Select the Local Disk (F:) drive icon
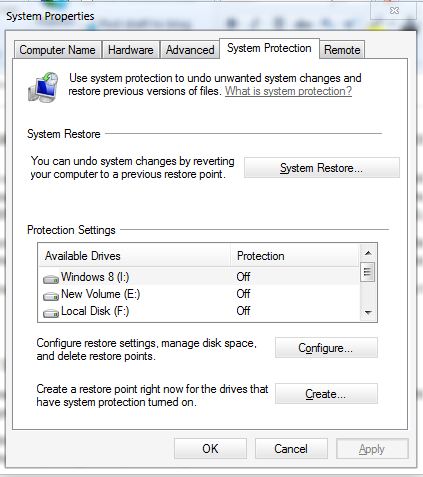 pos(51,313)
